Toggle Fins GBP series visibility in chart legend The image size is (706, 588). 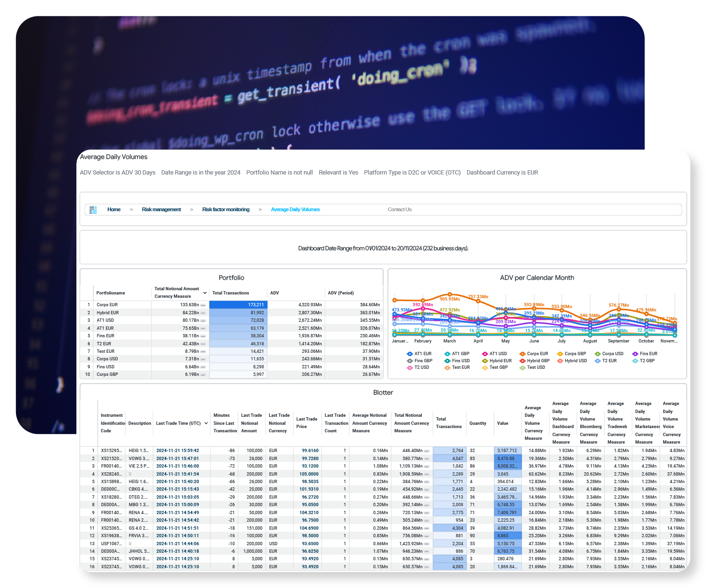pyautogui.click(x=409, y=360)
